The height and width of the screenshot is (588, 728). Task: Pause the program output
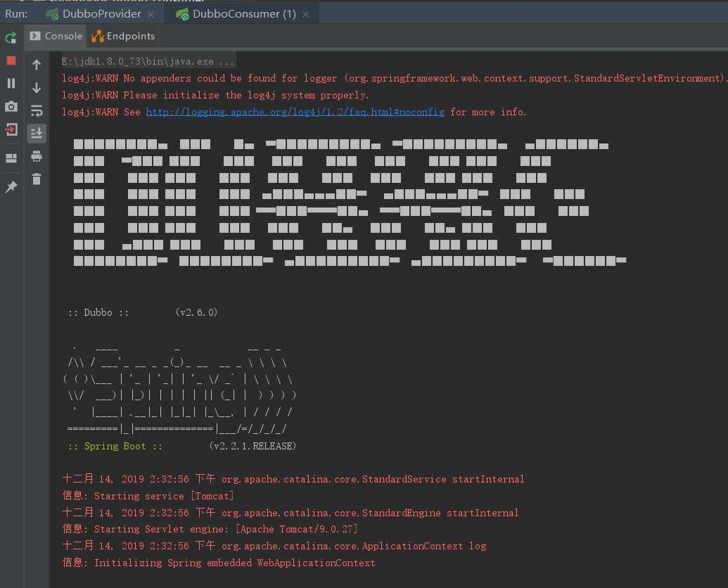click(11, 83)
